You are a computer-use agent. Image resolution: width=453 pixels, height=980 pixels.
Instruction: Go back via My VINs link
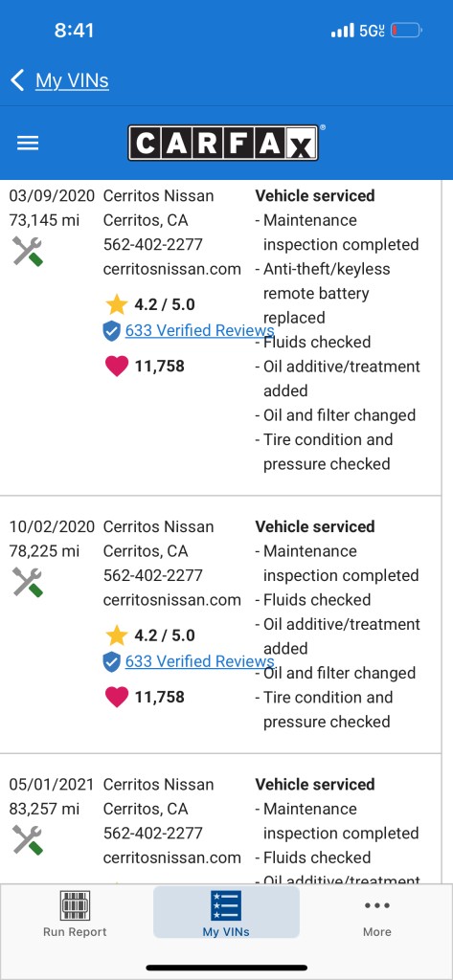pyautogui.click(x=72, y=80)
